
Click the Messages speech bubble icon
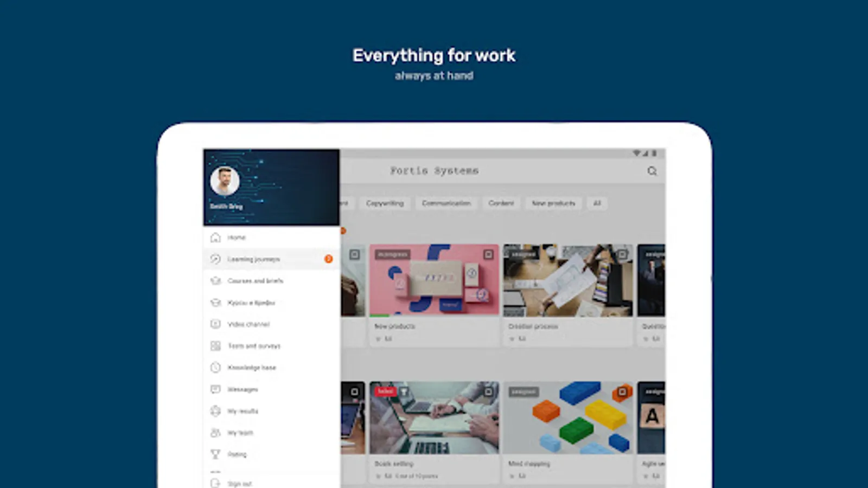[x=215, y=389]
